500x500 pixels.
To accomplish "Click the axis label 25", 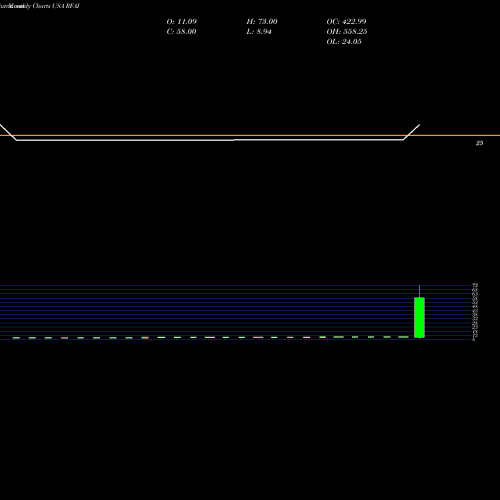I will pos(479,143).
